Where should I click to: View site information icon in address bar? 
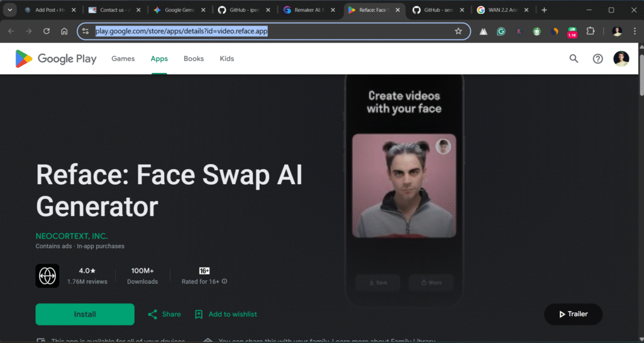coord(86,31)
